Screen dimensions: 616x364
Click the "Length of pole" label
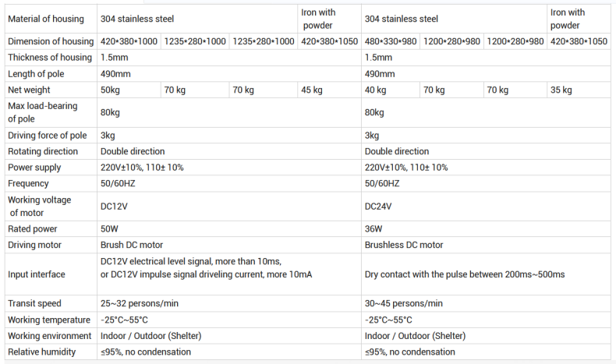point(36,74)
